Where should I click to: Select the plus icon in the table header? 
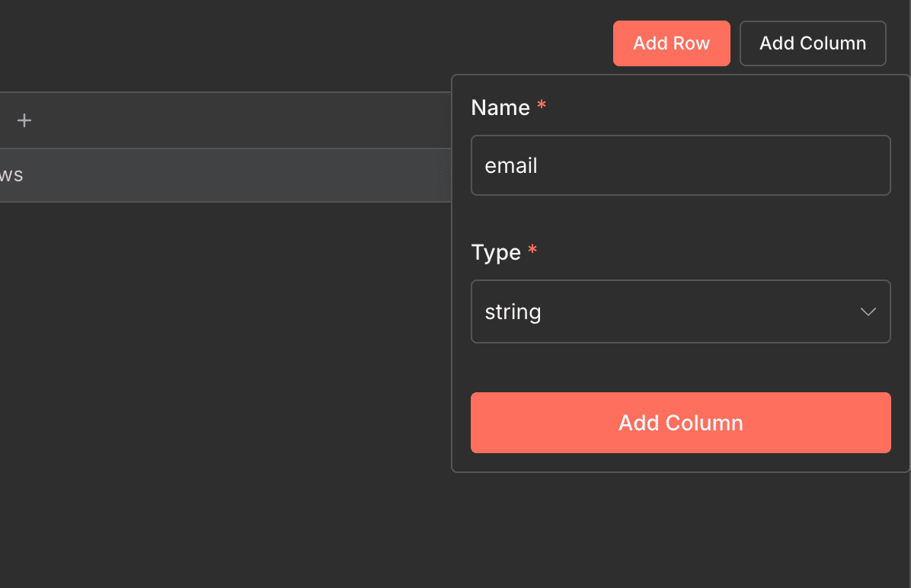click(24, 120)
